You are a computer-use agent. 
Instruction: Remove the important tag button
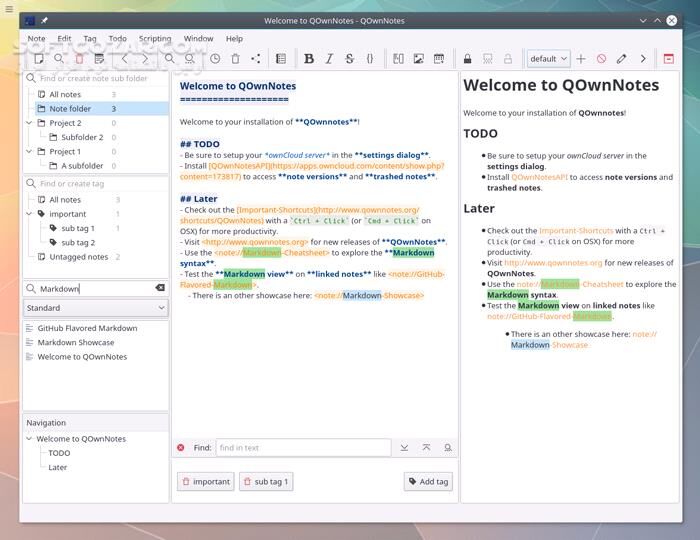[206, 482]
